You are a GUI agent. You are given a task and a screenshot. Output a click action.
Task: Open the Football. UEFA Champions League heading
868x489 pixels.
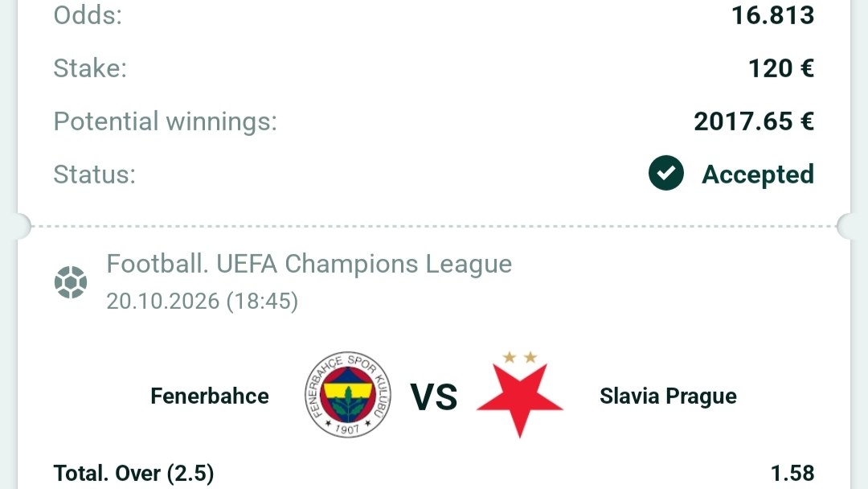click(x=309, y=264)
